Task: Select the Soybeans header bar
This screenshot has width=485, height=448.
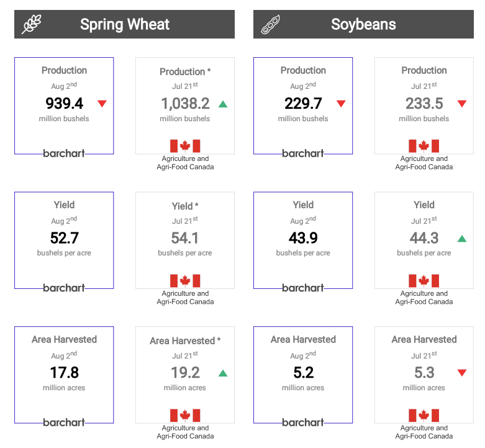Action: pyautogui.click(x=363, y=24)
